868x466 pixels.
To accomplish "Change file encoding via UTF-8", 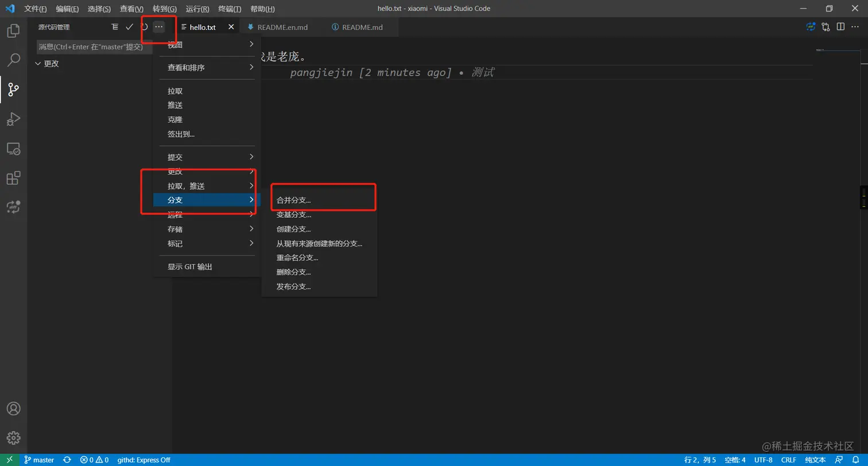I will [x=764, y=460].
